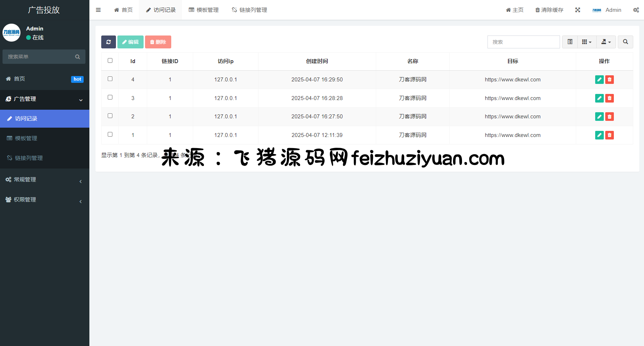The width and height of the screenshot is (644, 346).
Task: Select the checkbox for record Id 2
Action: (110, 116)
